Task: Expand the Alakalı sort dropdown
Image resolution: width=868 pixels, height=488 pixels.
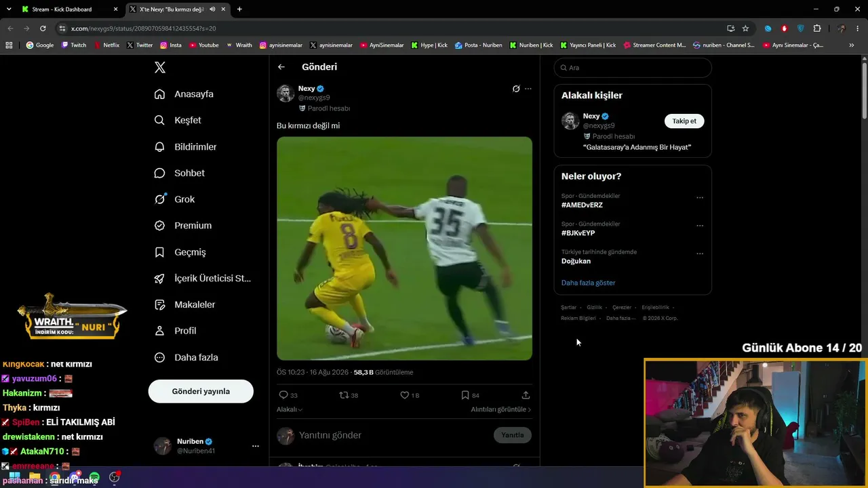Action: pos(290,409)
